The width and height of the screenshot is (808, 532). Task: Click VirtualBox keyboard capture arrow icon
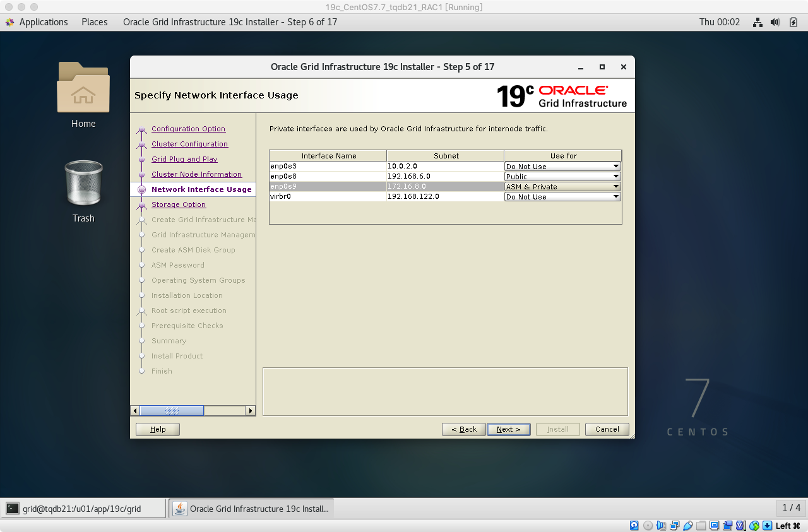coord(767,525)
